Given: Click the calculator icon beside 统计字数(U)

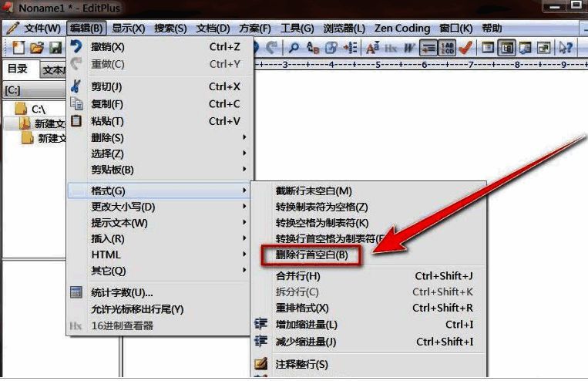Looking at the screenshot, I should pos(76,292).
